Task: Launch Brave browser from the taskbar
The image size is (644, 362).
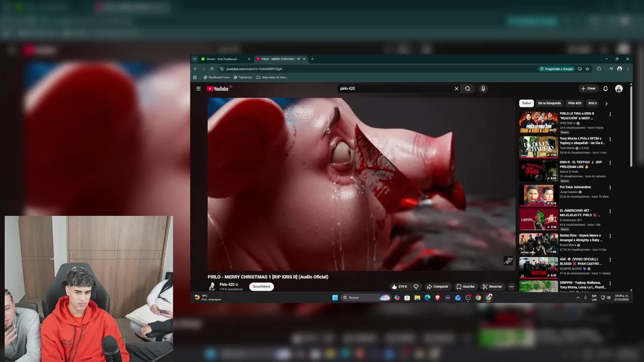Action: tap(437, 298)
